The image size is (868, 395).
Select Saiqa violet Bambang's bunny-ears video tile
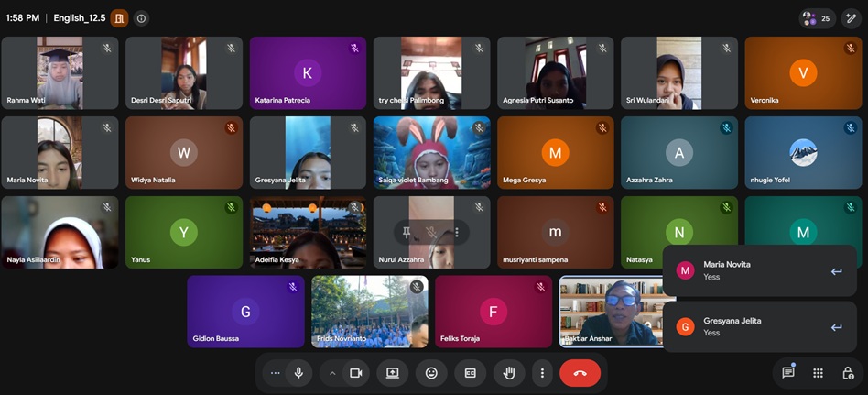432,153
